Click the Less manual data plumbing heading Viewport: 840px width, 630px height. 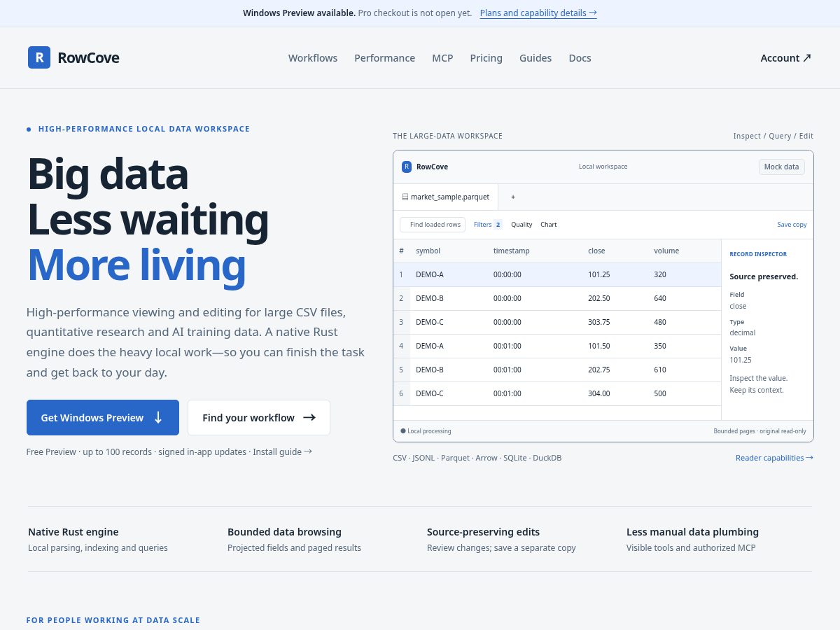[x=692, y=532]
